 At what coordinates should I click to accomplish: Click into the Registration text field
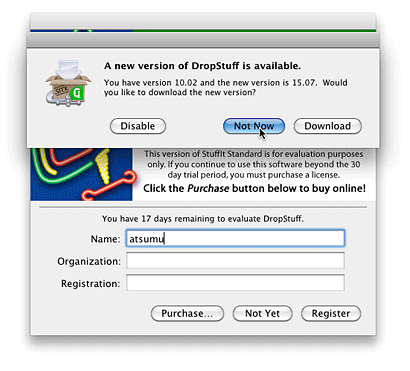pyautogui.click(x=235, y=283)
